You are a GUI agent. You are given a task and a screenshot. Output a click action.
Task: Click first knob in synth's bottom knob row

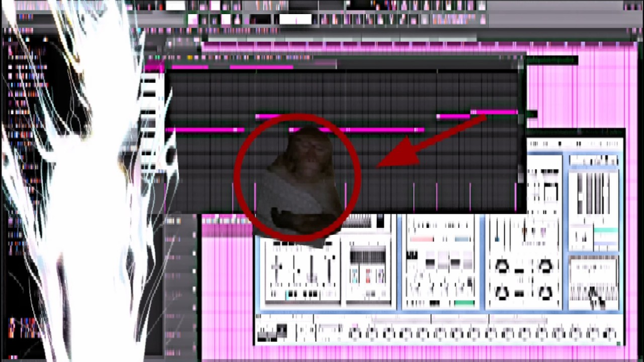[355, 333]
